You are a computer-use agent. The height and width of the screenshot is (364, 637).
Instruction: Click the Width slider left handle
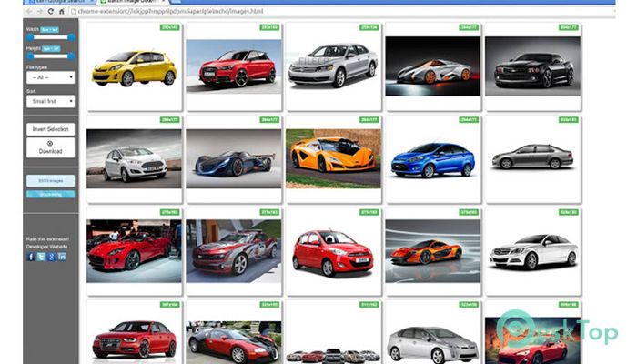coord(30,37)
